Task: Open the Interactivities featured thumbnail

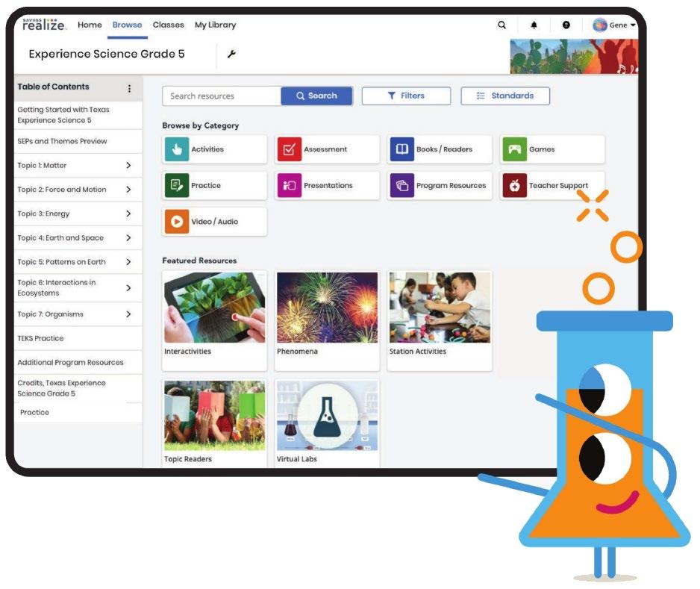Action: click(214, 308)
